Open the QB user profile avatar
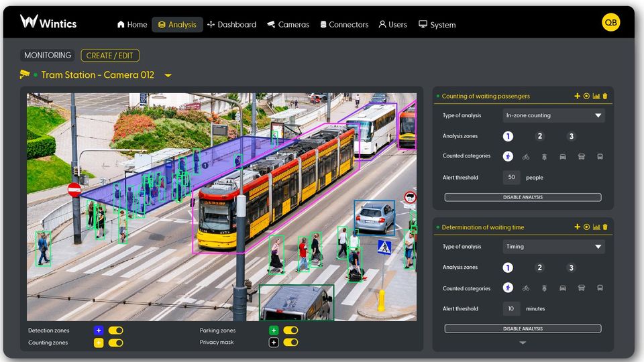Screen dimensions: 644x362 (x=610, y=23)
